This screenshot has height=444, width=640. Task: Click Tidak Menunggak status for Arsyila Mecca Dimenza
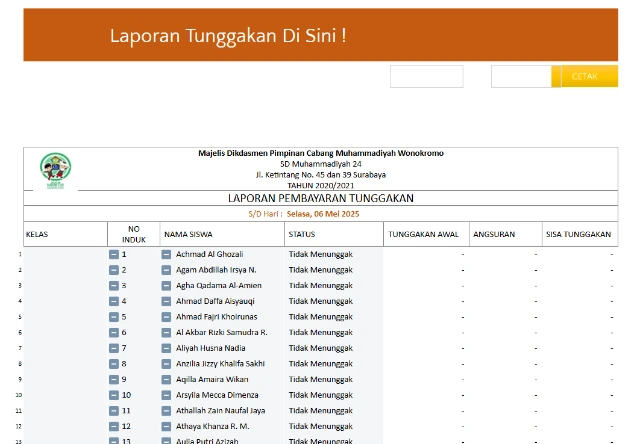[x=321, y=395]
